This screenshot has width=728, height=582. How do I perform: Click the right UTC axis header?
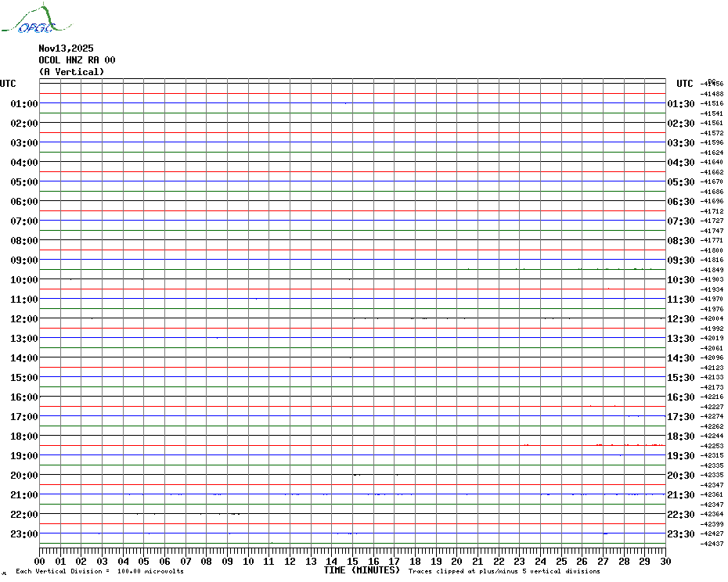(684, 84)
